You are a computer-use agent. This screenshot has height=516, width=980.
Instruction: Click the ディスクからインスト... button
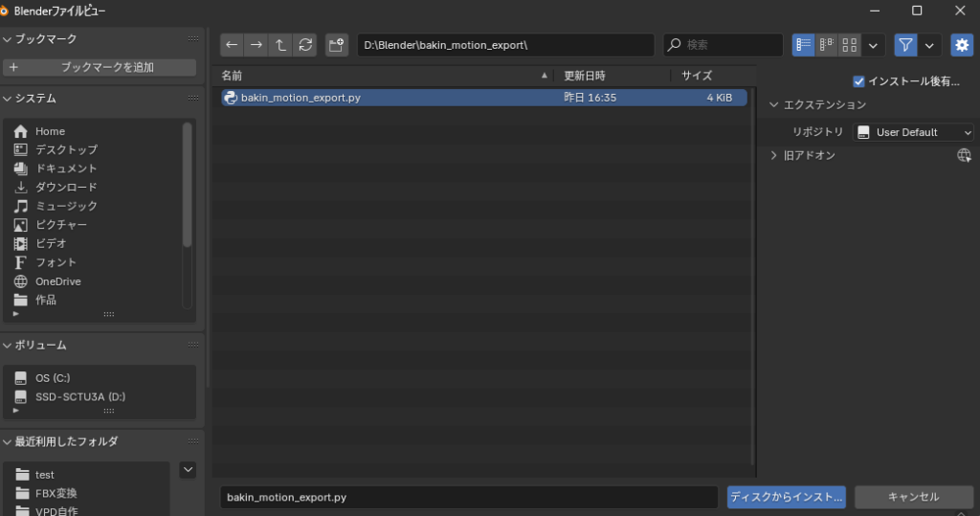pos(786,497)
